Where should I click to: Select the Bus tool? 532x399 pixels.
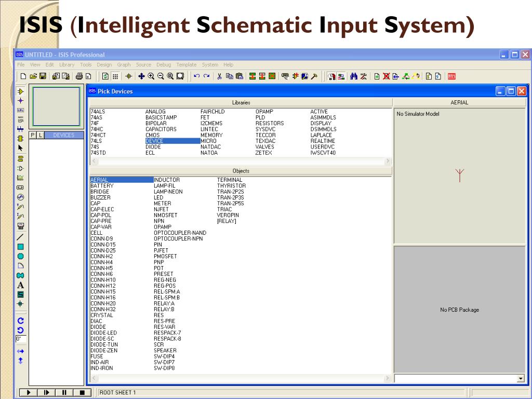click(x=20, y=129)
